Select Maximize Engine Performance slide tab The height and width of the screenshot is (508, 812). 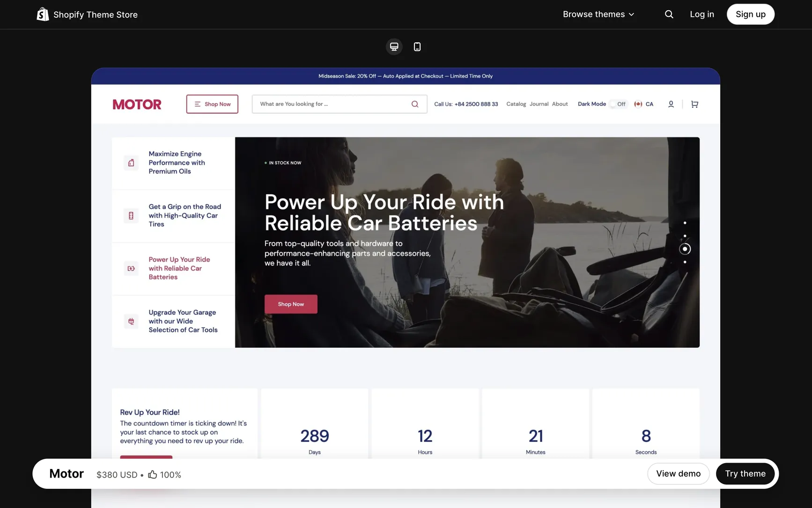click(x=173, y=163)
